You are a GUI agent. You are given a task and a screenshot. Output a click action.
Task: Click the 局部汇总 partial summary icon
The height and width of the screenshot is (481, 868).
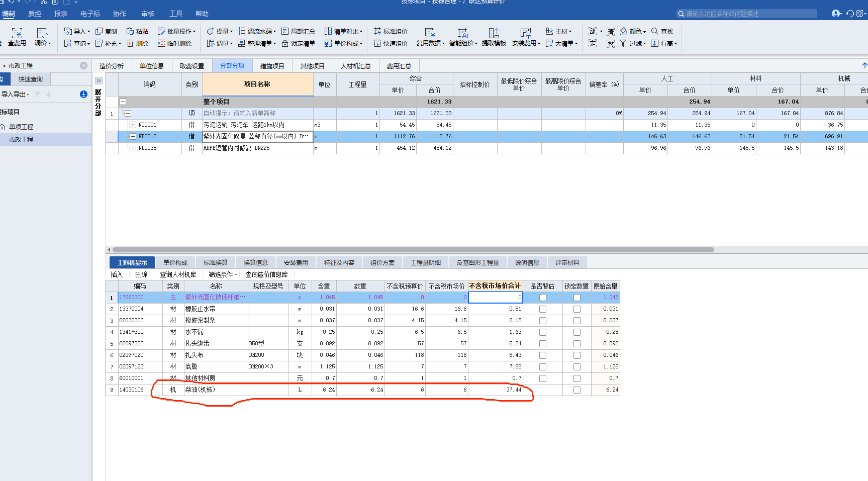click(x=285, y=31)
